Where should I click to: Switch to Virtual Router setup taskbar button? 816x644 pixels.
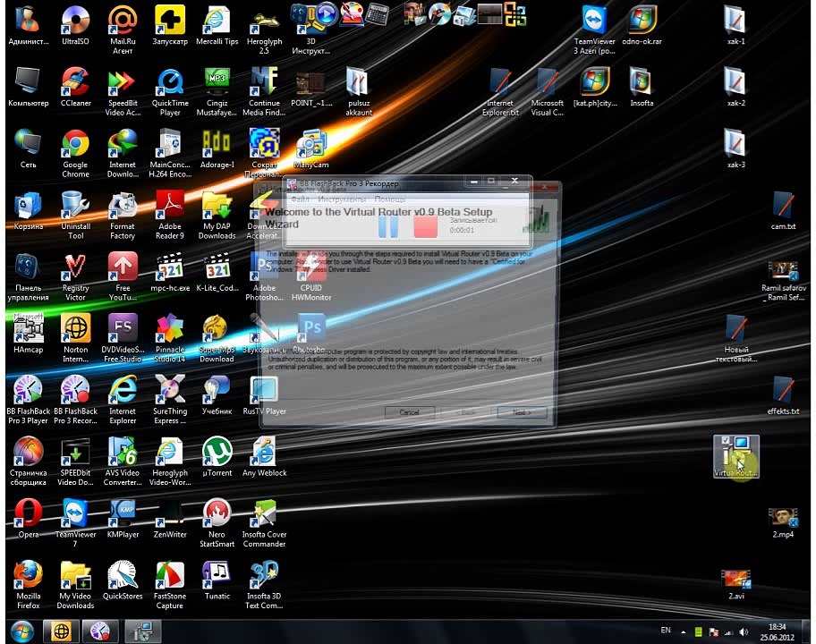[142, 631]
